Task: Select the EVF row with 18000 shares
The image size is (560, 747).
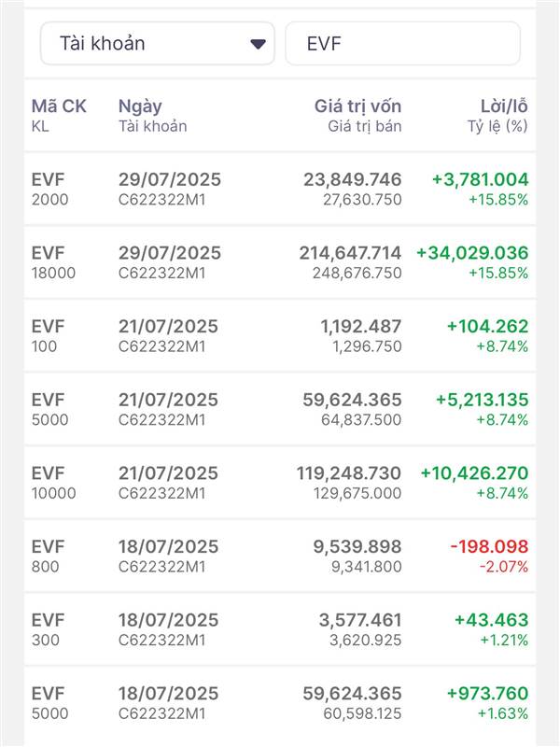Action: pyautogui.click(x=280, y=262)
